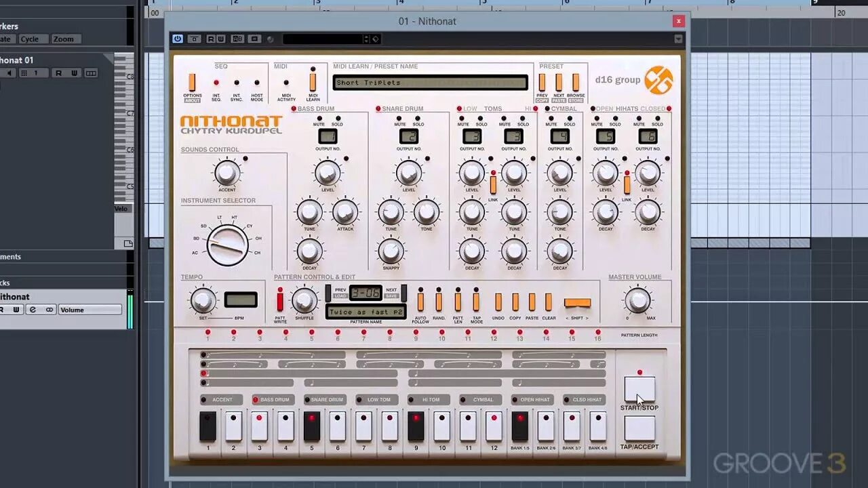The width and height of the screenshot is (868, 488).
Task: Click the preset NEXT switch
Action: tap(559, 83)
